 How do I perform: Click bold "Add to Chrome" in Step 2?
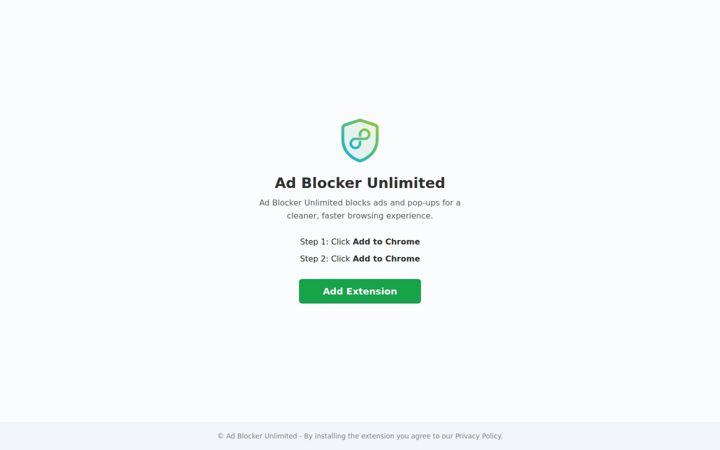(x=386, y=259)
